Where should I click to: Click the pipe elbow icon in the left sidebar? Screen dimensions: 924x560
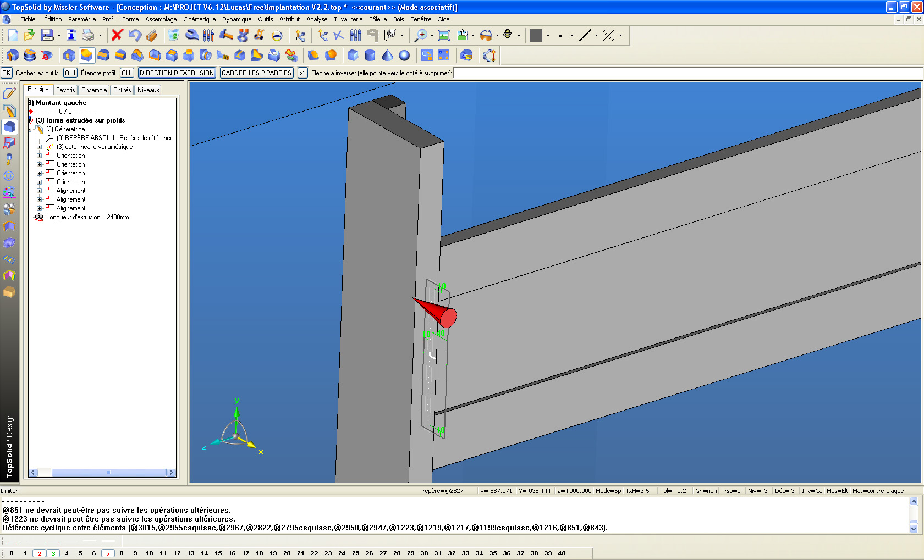point(9,242)
